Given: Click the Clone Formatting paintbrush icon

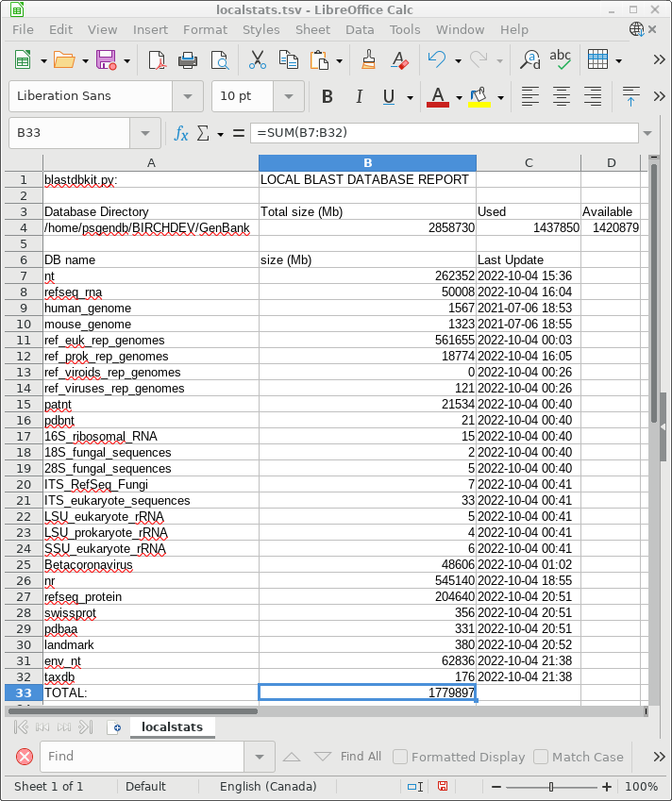Looking at the screenshot, I should coord(369,60).
